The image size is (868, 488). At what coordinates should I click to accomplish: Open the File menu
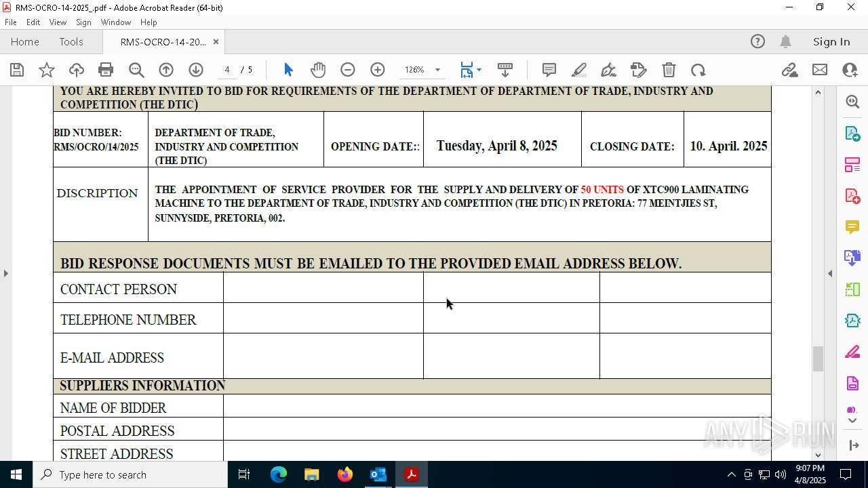11,22
